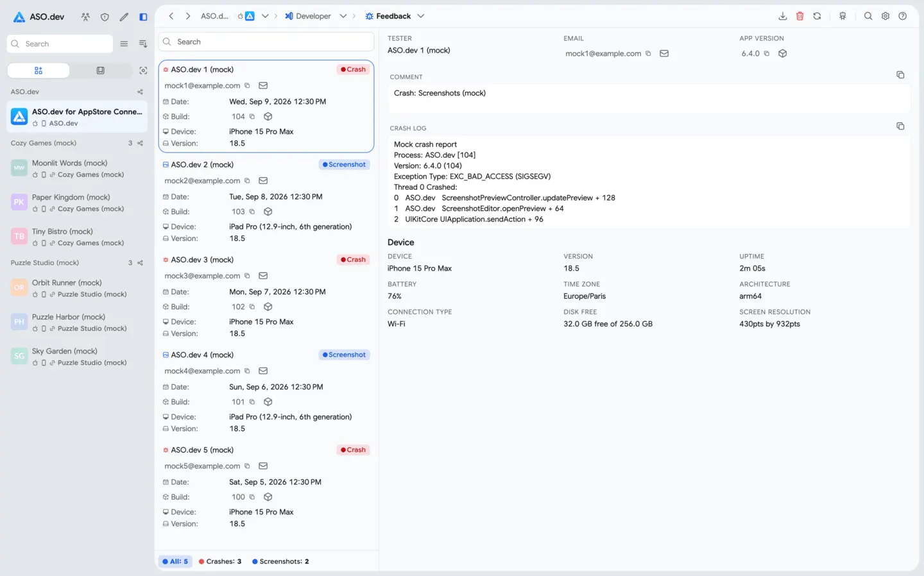Toggle the sidebar panel visibility icon
This screenshot has height=576, width=924.
pos(143,17)
